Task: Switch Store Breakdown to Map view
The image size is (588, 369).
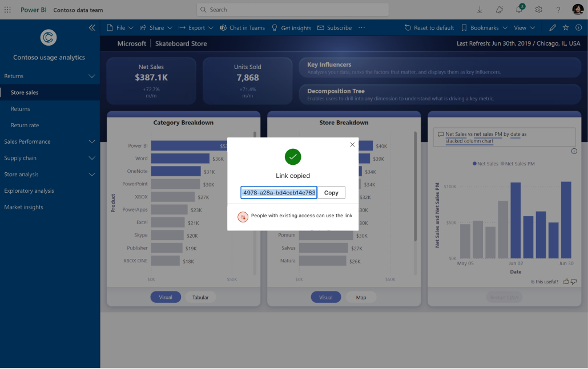Action: (361, 297)
